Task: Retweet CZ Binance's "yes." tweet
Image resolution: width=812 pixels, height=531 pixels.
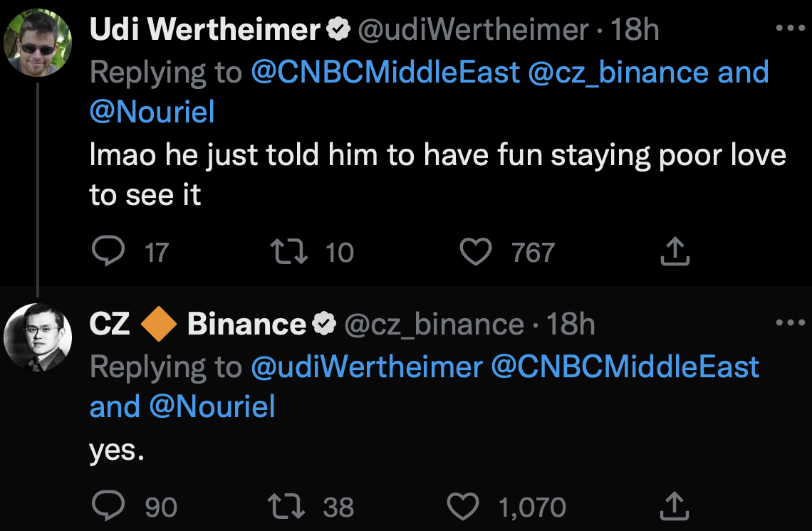Action: [x=288, y=506]
